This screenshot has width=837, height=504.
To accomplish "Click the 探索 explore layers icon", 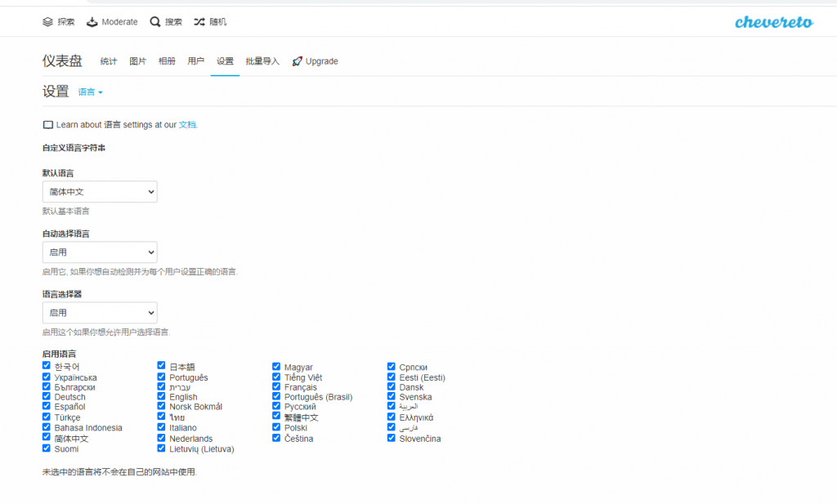I will (47, 22).
